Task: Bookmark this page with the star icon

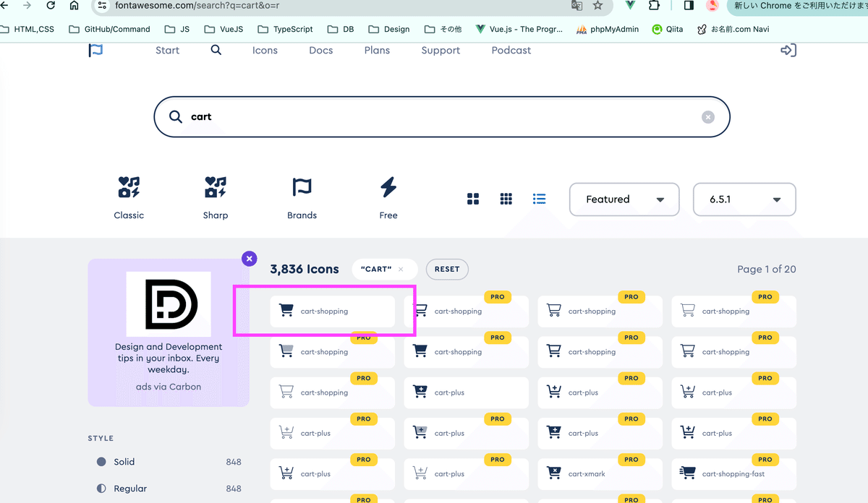Action: coord(597,5)
